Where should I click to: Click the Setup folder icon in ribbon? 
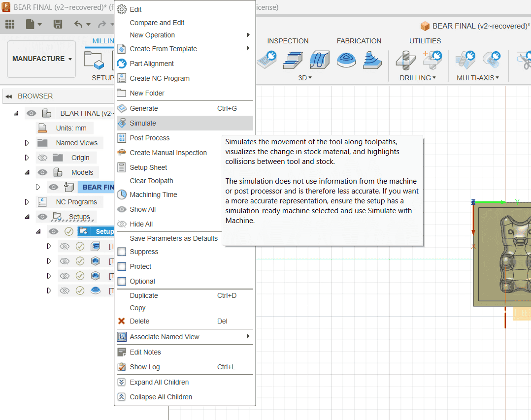pyautogui.click(x=95, y=60)
